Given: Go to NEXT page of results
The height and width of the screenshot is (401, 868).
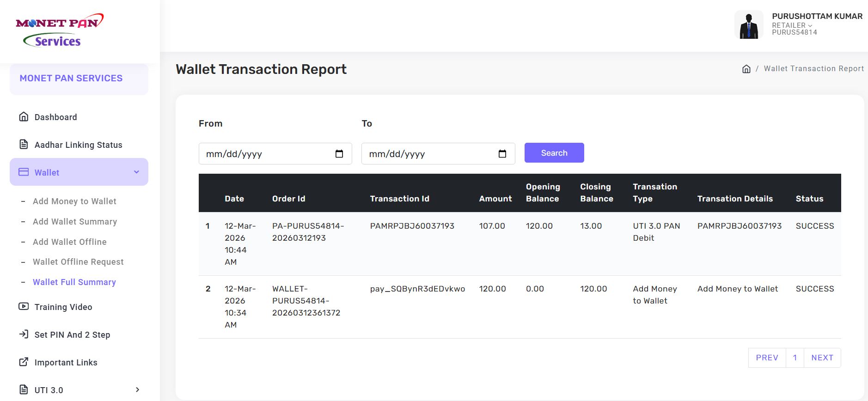Looking at the screenshot, I should pyautogui.click(x=822, y=358).
